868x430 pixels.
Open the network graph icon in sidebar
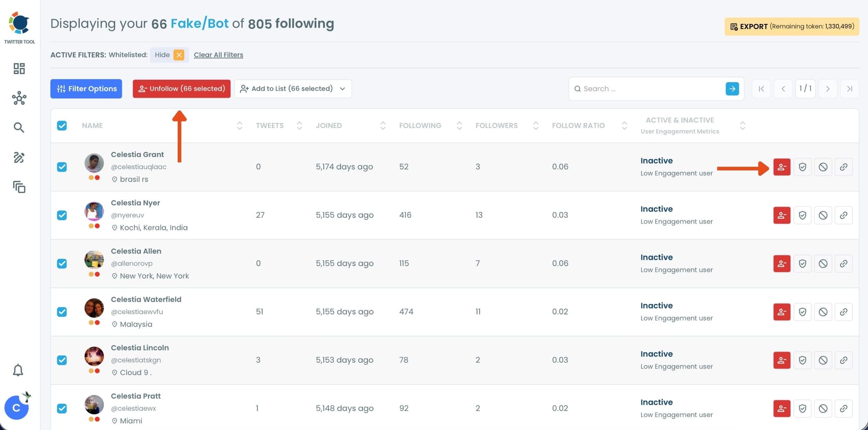point(19,98)
